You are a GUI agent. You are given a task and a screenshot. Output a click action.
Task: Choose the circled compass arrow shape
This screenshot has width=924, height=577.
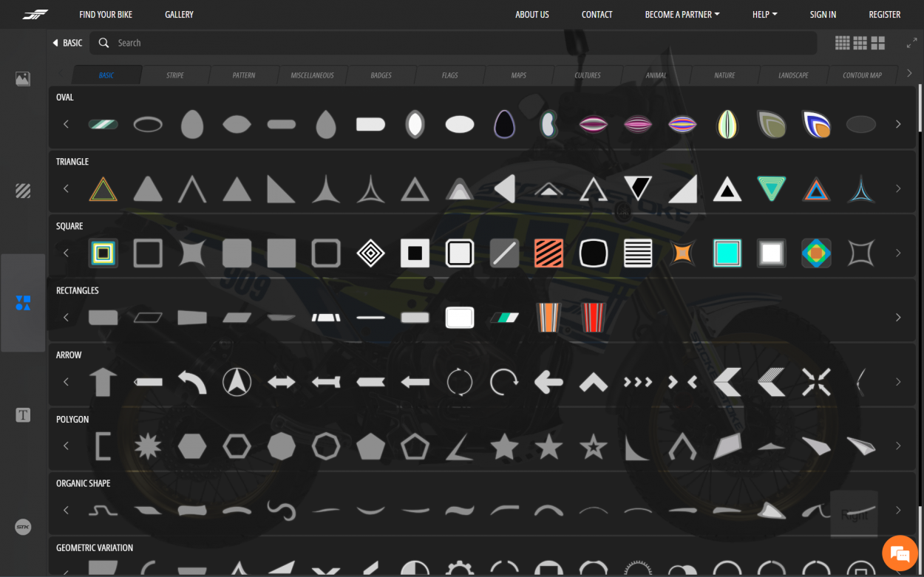click(x=237, y=382)
